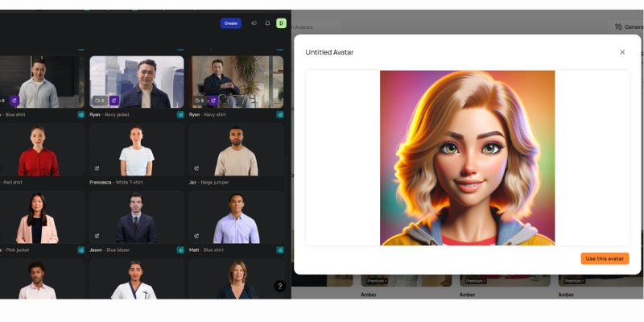Click the small icon on the Jason card
The height and width of the screenshot is (322, 644).
coord(97,236)
